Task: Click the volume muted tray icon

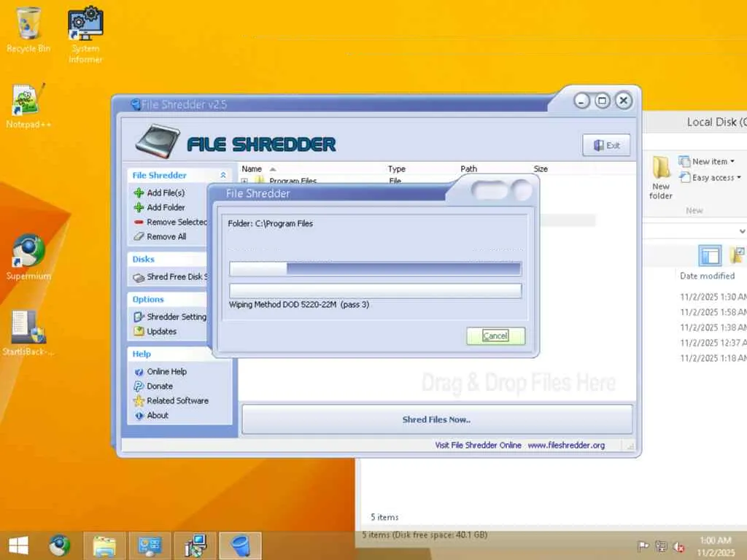Action: tap(679, 546)
